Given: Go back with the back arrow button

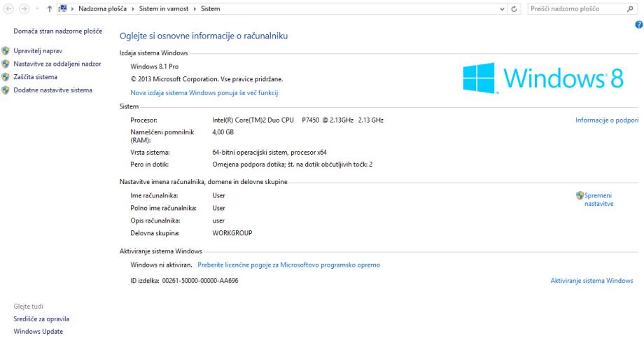Looking at the screenshot, I should click(8, 8).
